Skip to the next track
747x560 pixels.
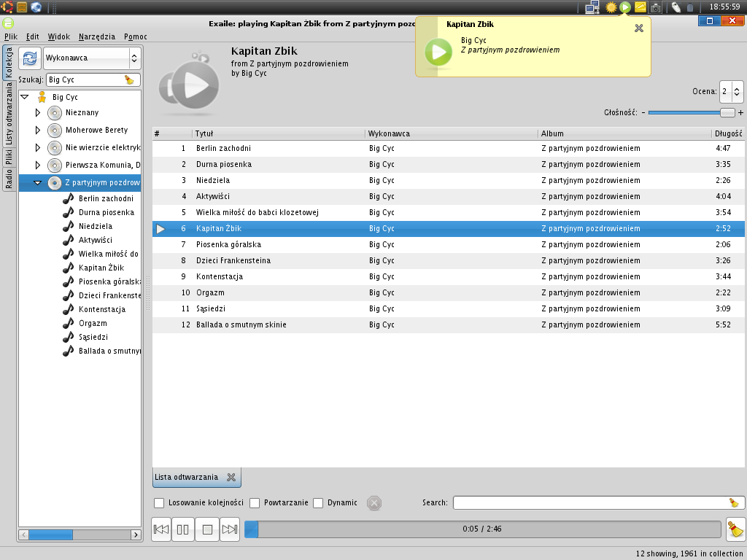click(x=230, y=529)
